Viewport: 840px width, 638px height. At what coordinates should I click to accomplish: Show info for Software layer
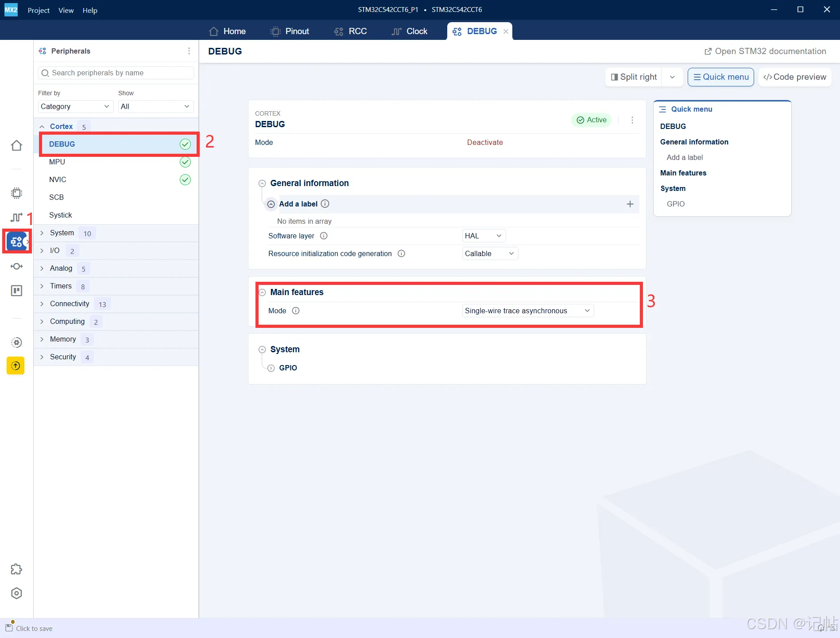(324, 236)
